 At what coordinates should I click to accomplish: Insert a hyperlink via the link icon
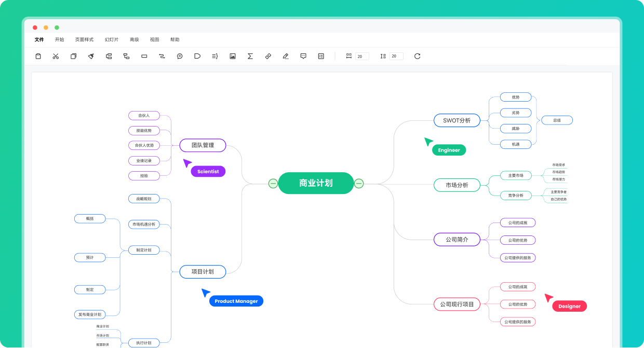click(x=268, y=56)
